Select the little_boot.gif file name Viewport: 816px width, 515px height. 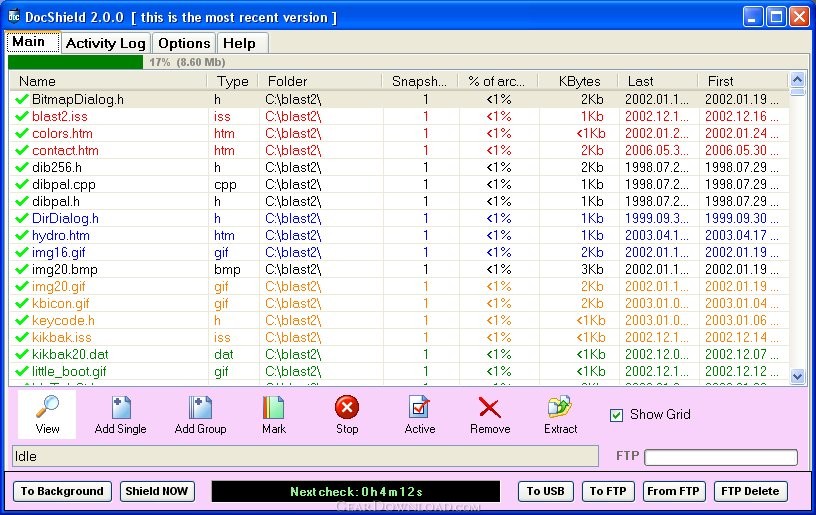pos(69,371)
